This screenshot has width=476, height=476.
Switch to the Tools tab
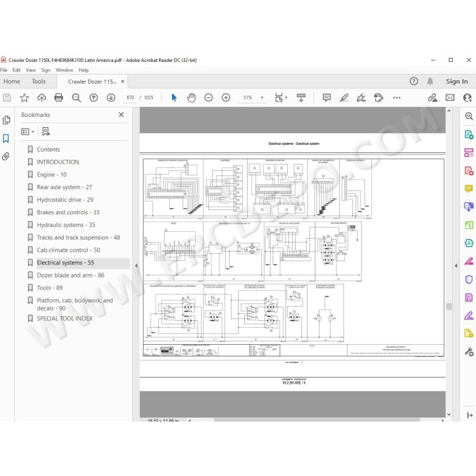(39, 82)
